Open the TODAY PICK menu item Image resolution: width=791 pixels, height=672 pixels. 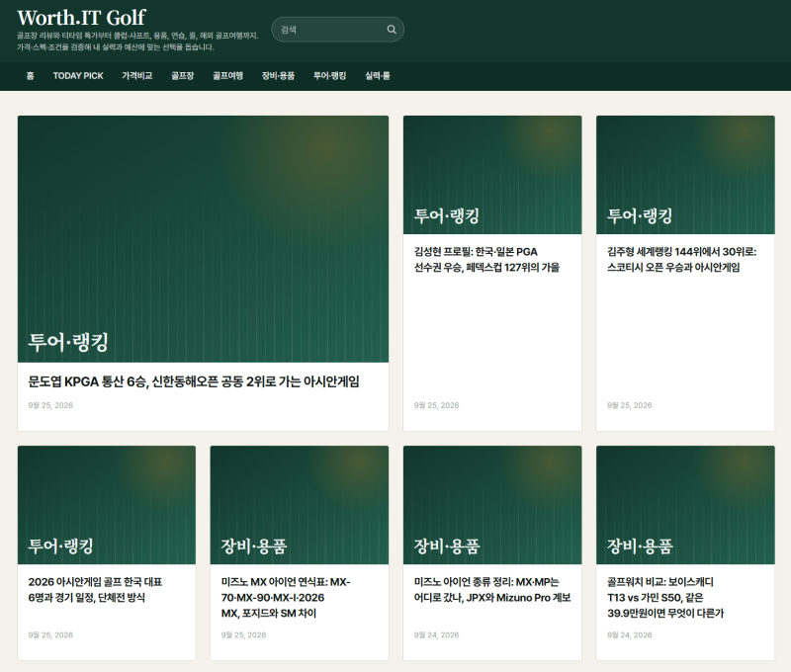pyautogui.click(x=78, y=76)
